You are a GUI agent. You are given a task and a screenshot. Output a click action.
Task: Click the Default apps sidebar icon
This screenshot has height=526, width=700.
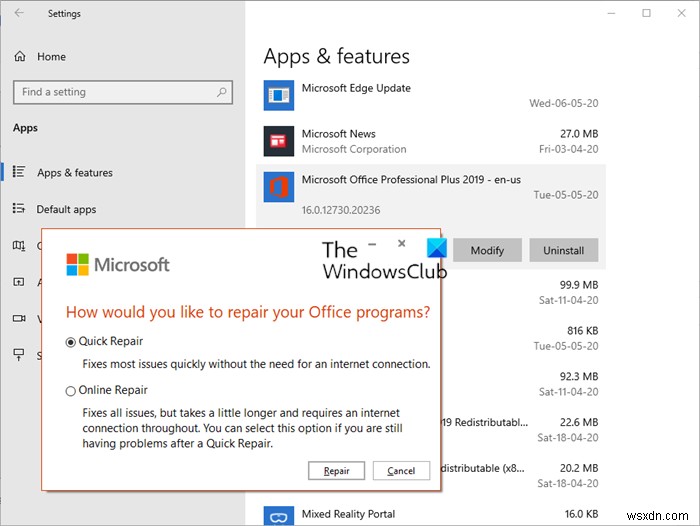(x=19, y=209)
